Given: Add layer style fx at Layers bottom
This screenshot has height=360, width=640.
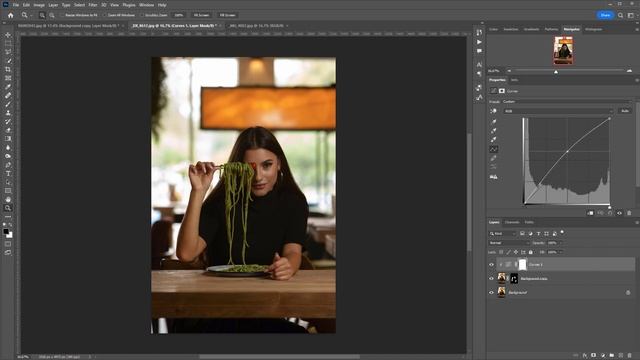Looking at the screenshot, I should point(584,356).
